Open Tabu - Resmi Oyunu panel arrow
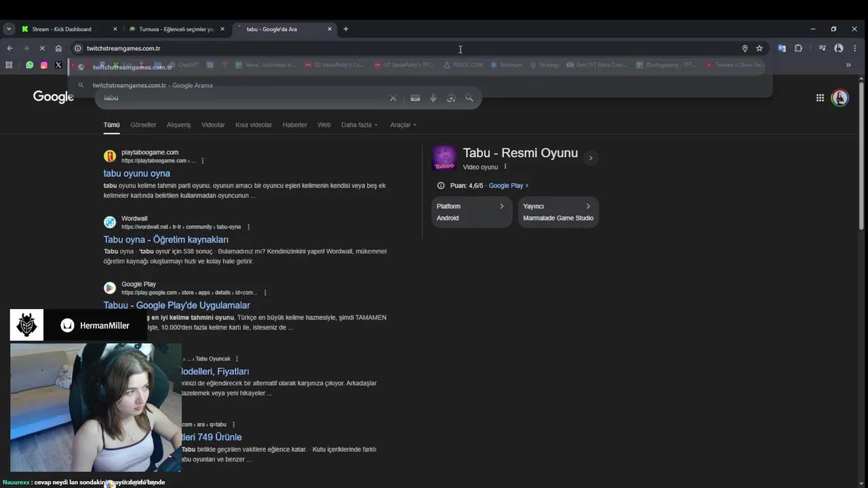The image size is (868, 488). click(591, 158)
